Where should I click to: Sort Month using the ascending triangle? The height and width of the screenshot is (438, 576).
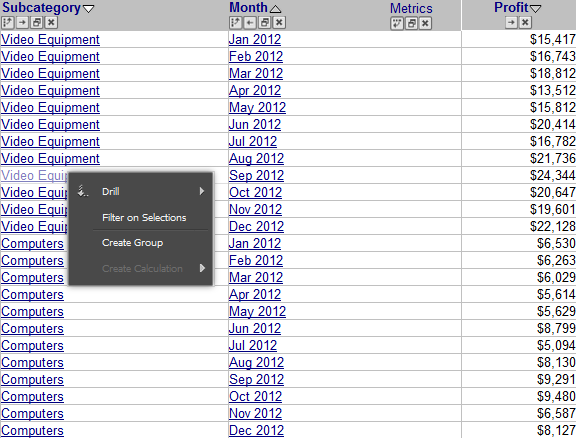[275, 9]
